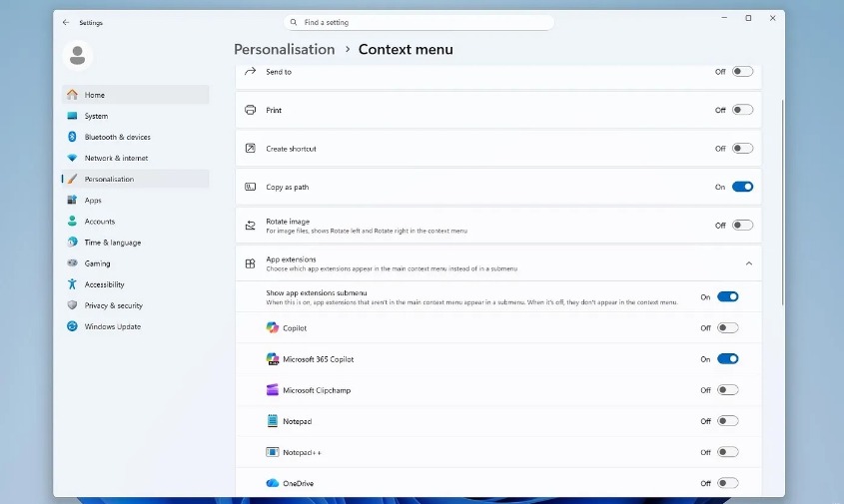Click the Rotate image description text
This screenshot has height=504, width=844.
pos(367,231)
